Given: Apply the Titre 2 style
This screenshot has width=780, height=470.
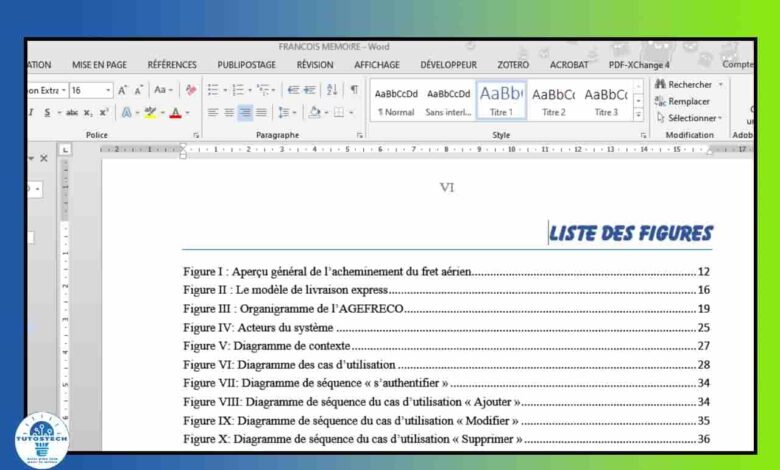Looking at the screenshot, I should coord(553,101).
